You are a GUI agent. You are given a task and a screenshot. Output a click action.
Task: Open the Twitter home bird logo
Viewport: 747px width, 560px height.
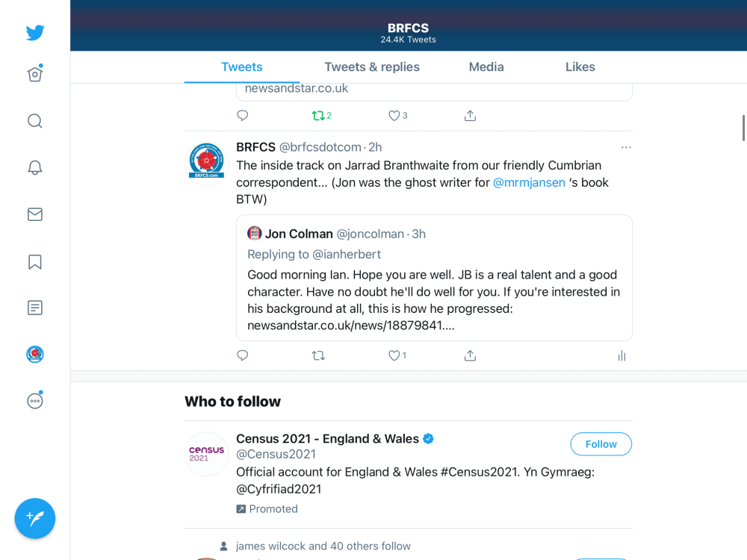pos(35,33)
